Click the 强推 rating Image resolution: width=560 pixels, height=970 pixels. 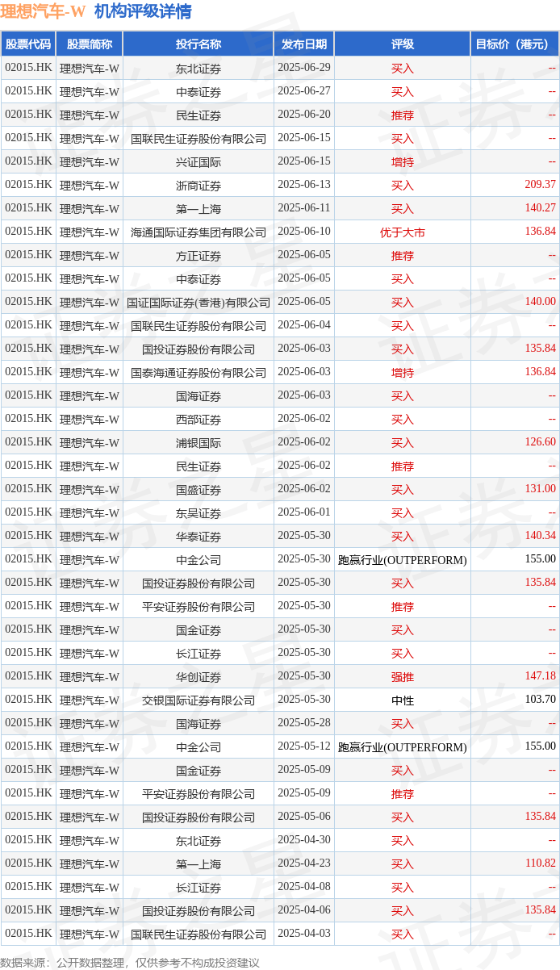[403, 677]
